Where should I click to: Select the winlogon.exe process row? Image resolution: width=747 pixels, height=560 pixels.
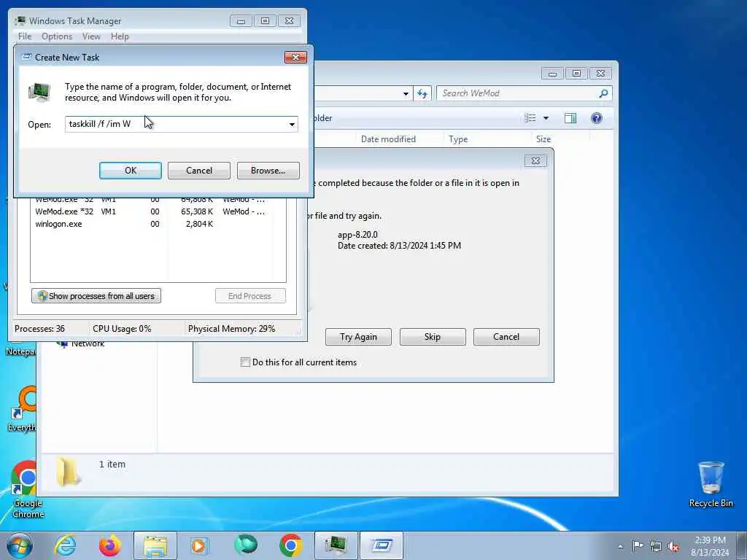152,224
